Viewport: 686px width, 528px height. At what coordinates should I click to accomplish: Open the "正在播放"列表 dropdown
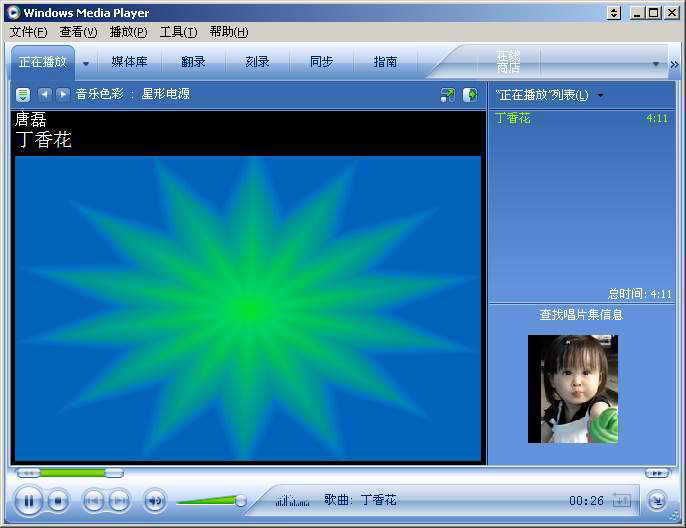[600, 95]
